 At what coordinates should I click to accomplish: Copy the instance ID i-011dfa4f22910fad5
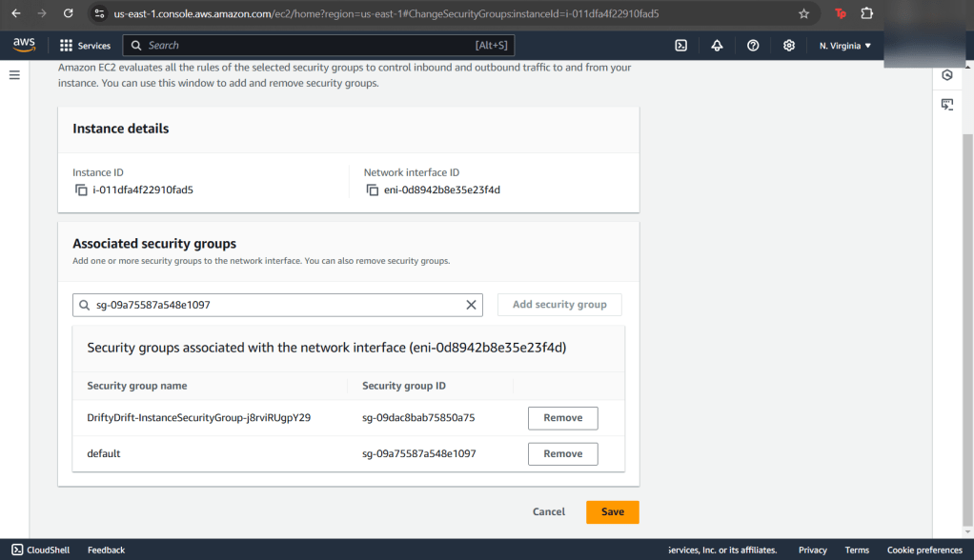[81, 190]
